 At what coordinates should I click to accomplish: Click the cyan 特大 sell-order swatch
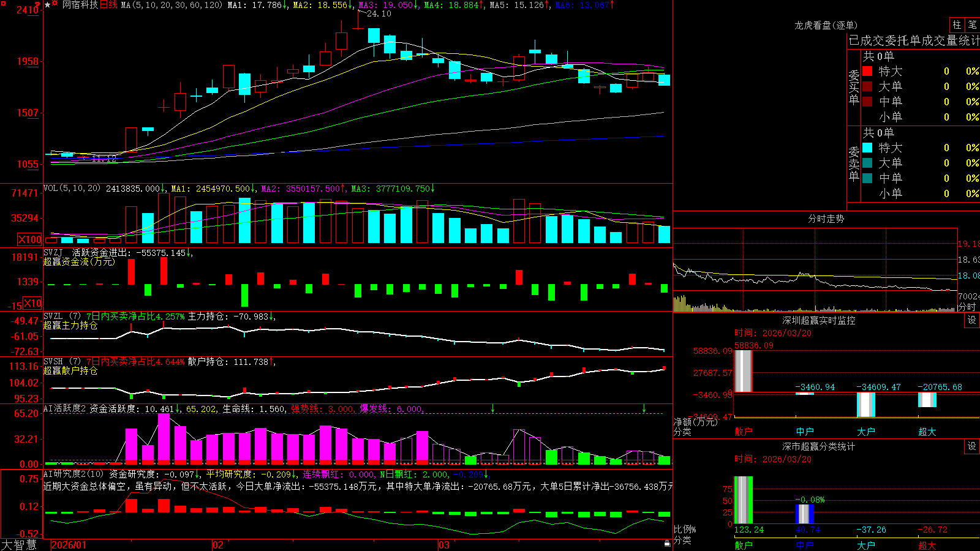(867, 148)
